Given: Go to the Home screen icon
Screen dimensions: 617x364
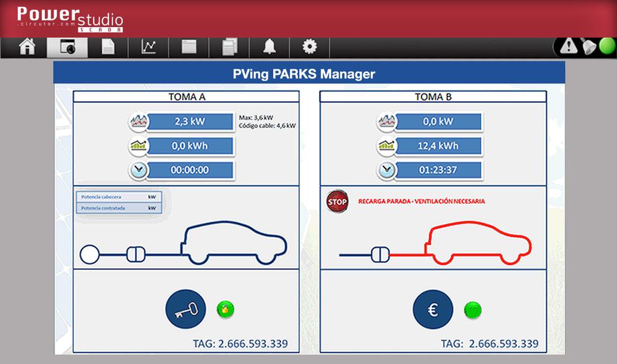Looking at the screenshot, I should [x=27, y=47].
